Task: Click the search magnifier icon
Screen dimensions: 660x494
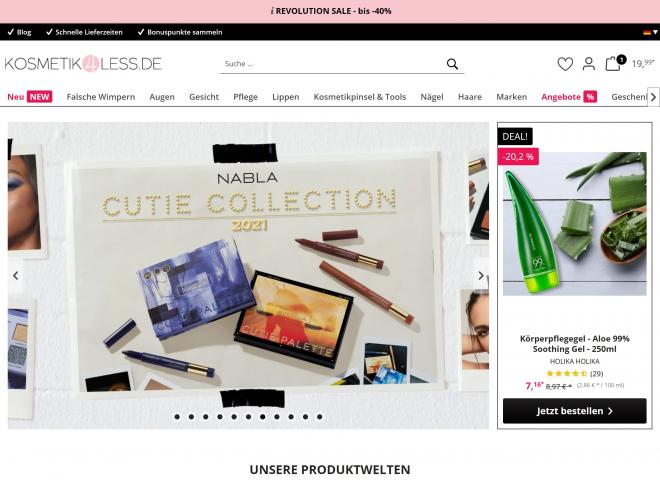Action: [452, 64]
